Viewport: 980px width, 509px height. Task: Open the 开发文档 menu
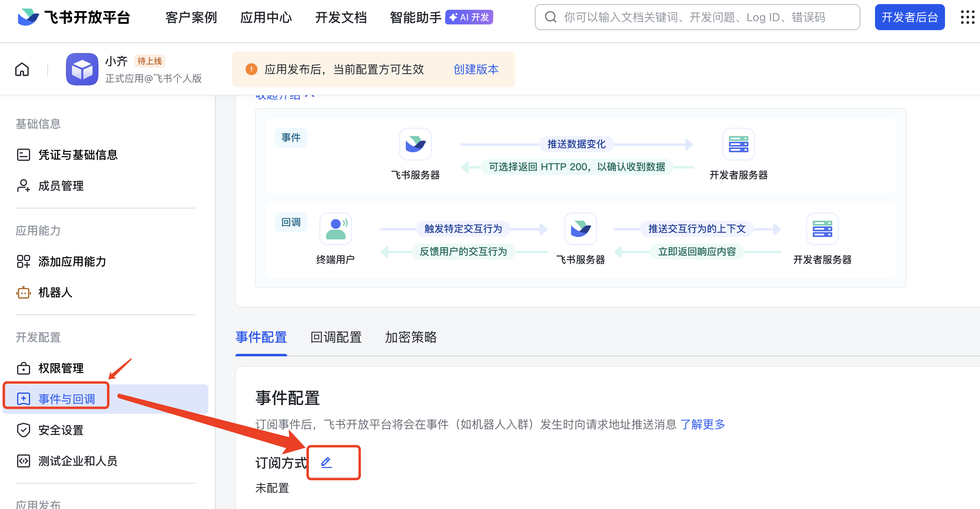[x=341, y=18]
